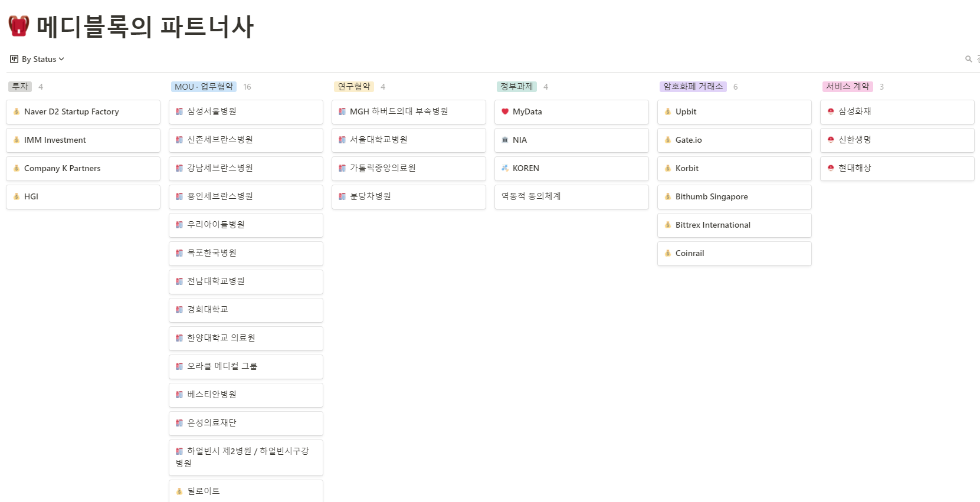This screenshot has height=502, width=980.
Task: Open the 오라클 메디컬 그룹 card
Action: [246, 367]
